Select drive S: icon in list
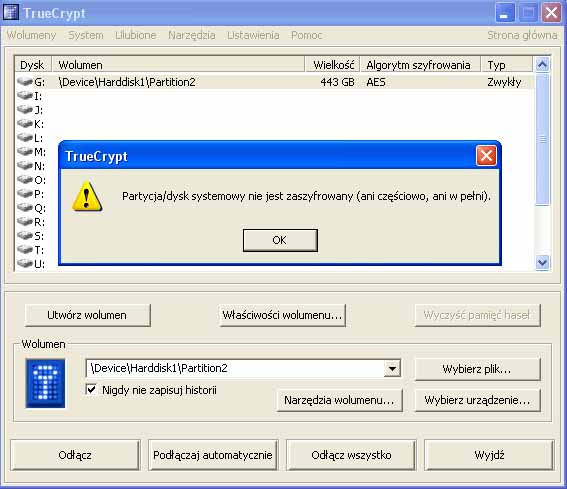Screen dimensions: 567x489 25,235
